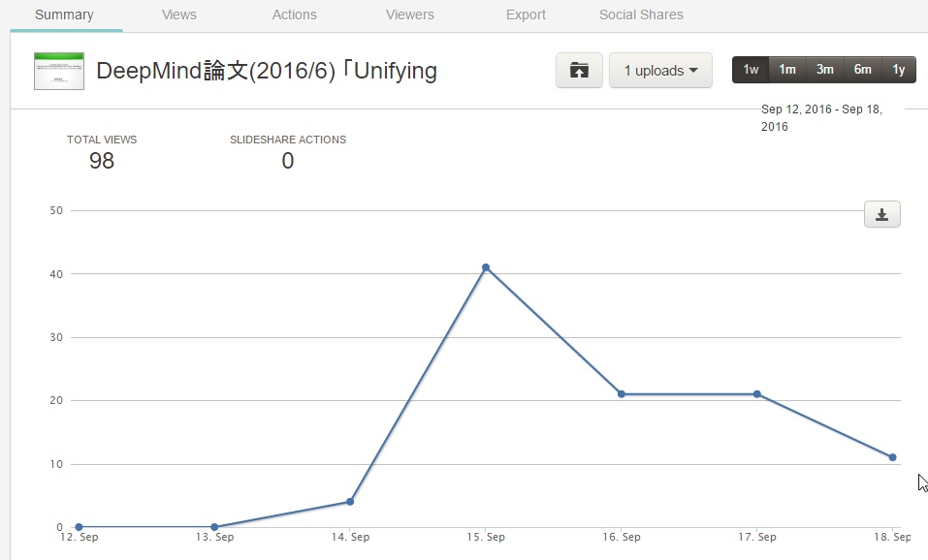The width and height of the screenshot is (928, 560).
Task: Switch to the Actions tab
Action: click(x=294, y=15)
